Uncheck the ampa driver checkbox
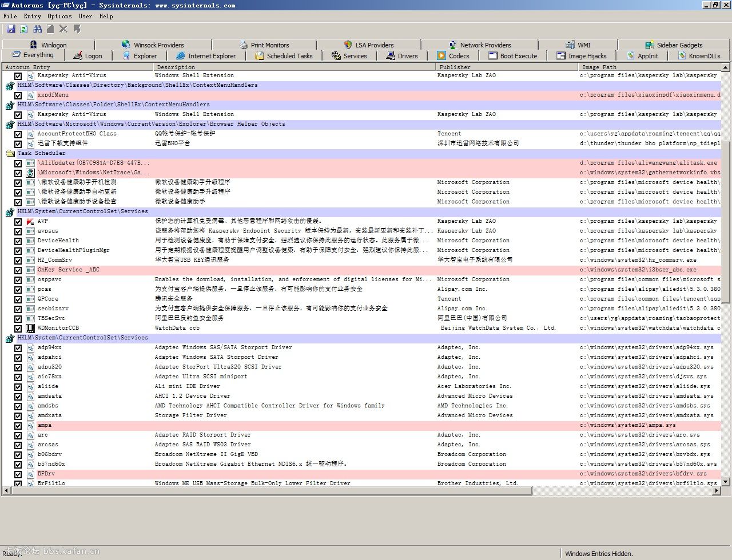The width and height of the screenshot is (732, 560). click(x=18, y=426)
